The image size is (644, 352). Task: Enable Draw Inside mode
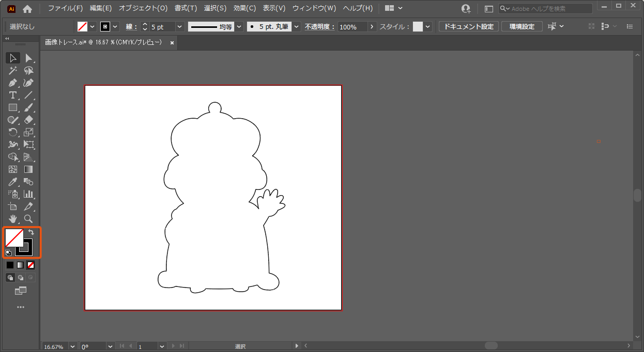click(31, 278)
